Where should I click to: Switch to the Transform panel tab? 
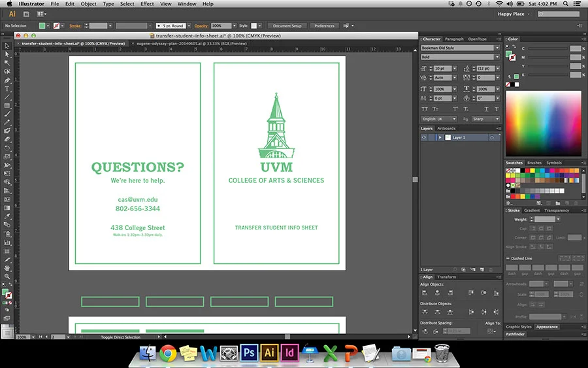[446, 277]
